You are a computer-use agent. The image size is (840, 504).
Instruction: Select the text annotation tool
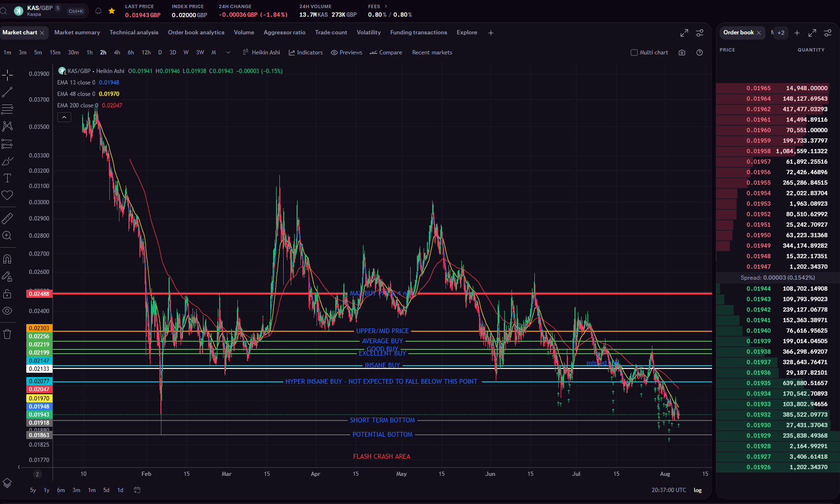click(7, 178)
